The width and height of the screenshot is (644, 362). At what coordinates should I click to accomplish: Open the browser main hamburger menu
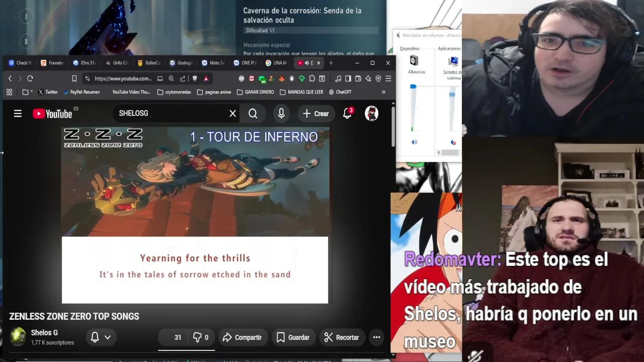point(388,78)
